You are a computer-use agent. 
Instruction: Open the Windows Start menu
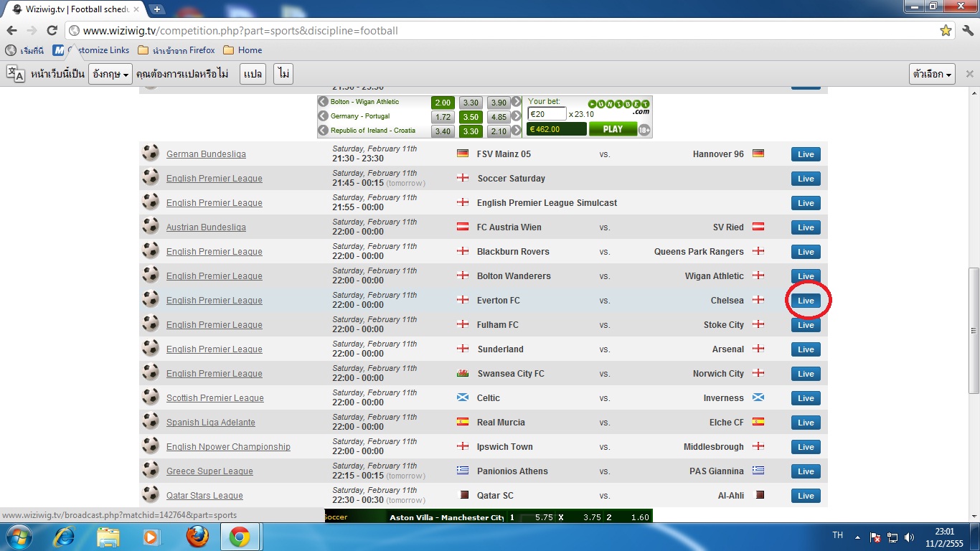[19, 537]
